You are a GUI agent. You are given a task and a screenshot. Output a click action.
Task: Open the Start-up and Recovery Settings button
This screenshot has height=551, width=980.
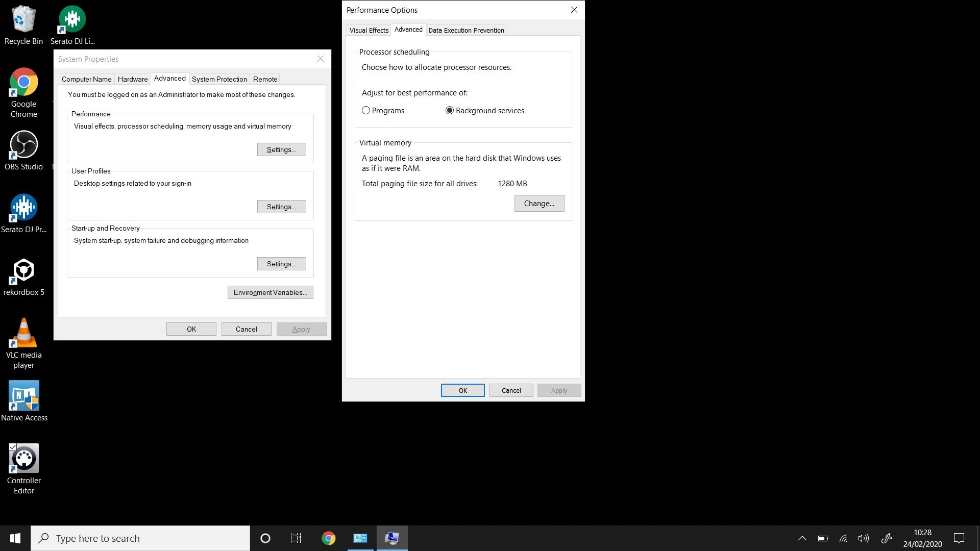pos(281,264)
